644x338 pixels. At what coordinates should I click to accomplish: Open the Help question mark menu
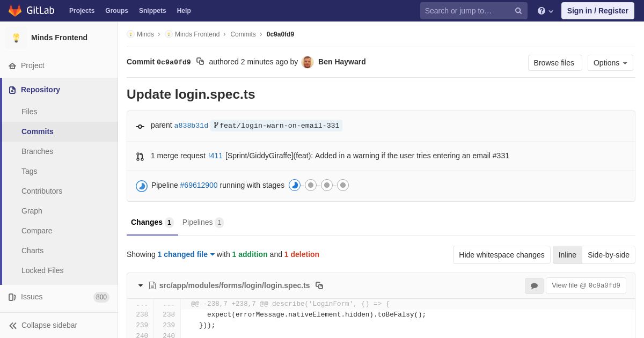(545, 11)
